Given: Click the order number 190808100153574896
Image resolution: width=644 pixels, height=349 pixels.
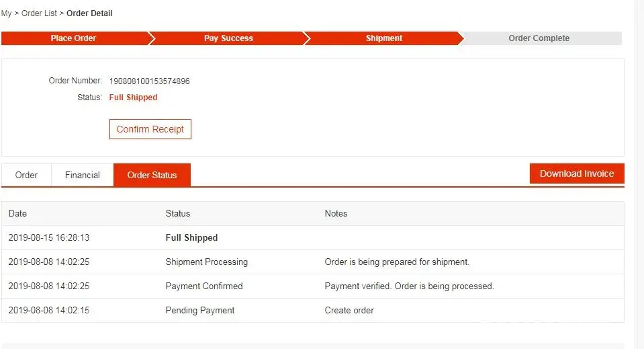Looking at the screenshot, I should click(149, 81).
